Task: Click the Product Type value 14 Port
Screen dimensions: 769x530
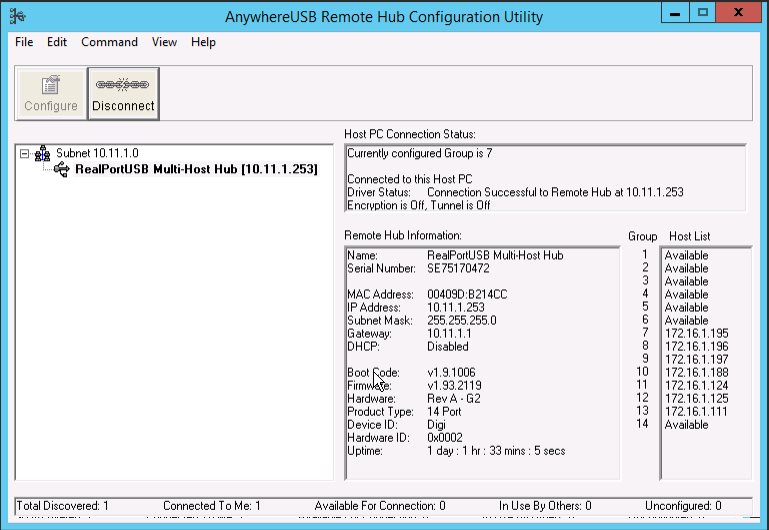Action: pos(444,412)
